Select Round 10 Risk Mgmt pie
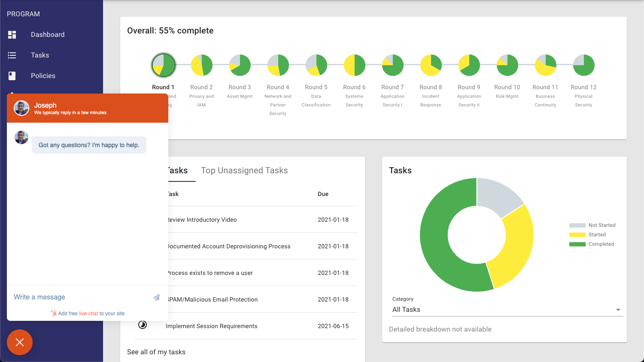The width and height of the screenshot is (644, 362). (x=507, y=65)
